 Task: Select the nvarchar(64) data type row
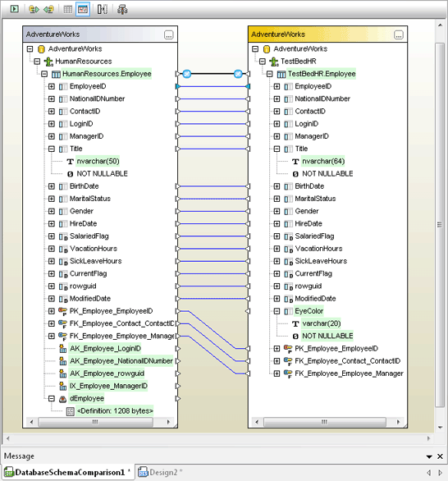(323, 162)
